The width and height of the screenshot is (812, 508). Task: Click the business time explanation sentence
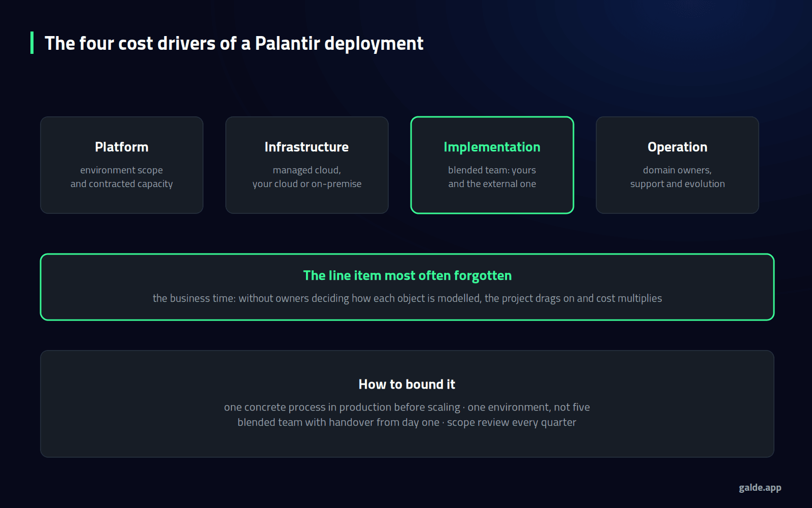click(x=408, y=298)
